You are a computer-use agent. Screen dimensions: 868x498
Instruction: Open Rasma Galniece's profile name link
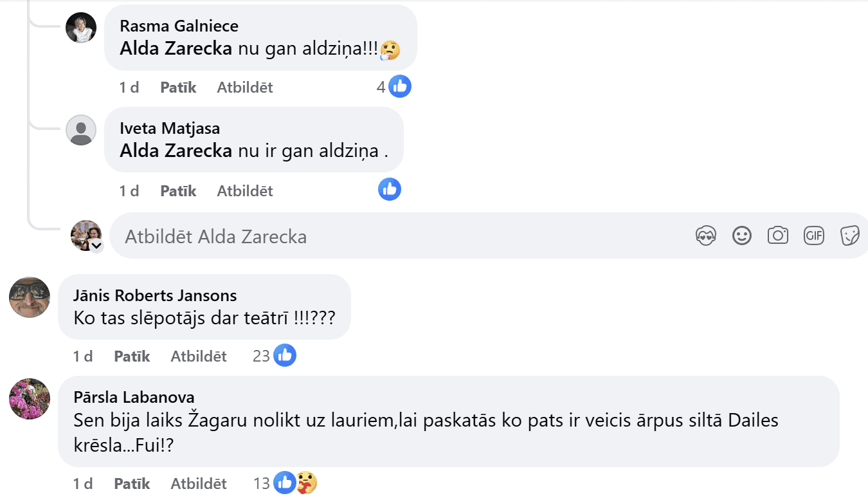pyautogui.click(x=179, y=26)
